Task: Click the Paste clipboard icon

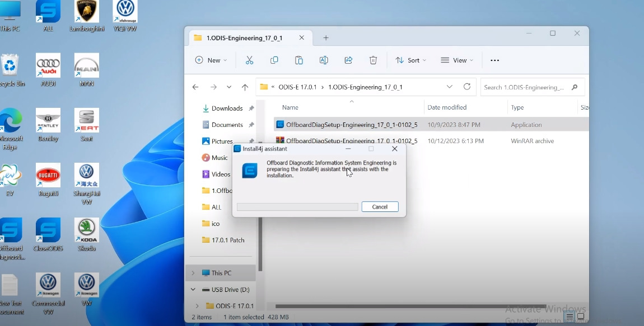Action: [x=299, y=60]
